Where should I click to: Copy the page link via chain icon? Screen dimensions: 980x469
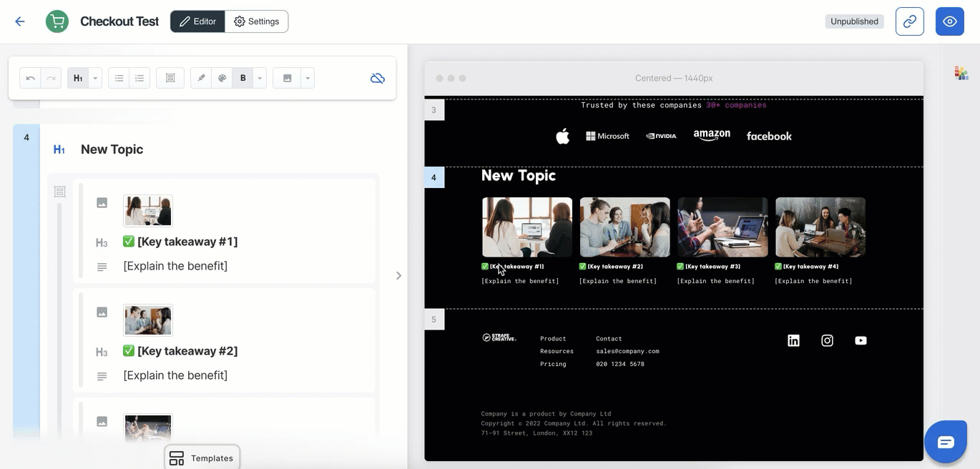[910, 21]
